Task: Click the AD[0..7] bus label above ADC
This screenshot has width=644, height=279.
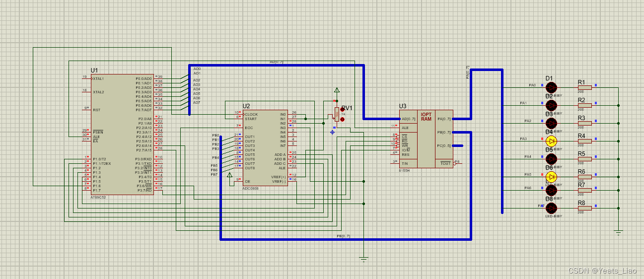Action: (x=277, y=62)
